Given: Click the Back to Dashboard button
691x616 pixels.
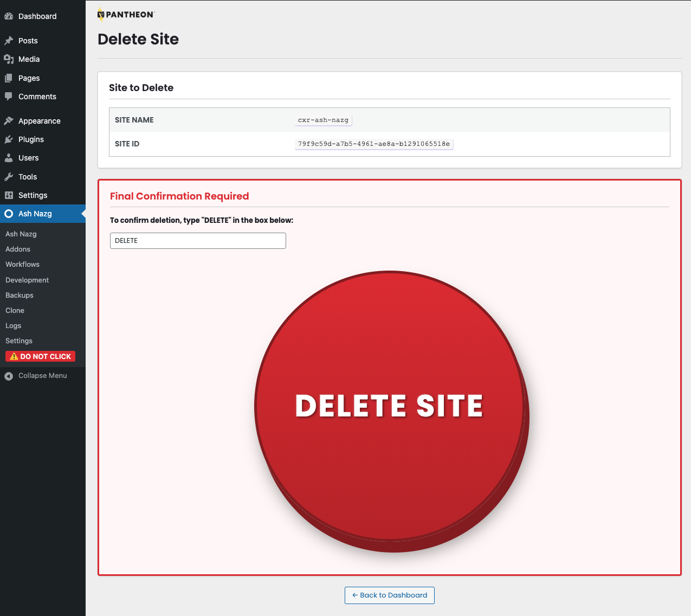Looking at the screenshot, I should [x=390, y=595].
